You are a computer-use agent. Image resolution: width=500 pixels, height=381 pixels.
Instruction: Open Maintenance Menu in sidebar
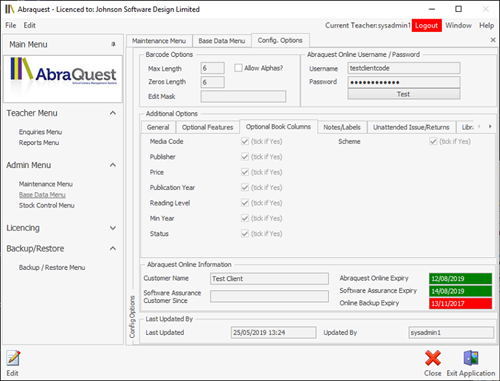click(46, 184)
